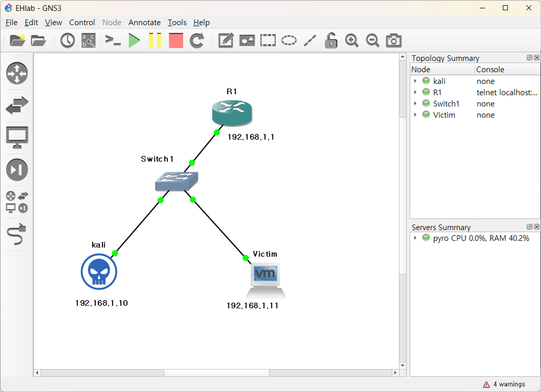Image resolution: width=541 pixels, height=392 pixels.
Task: Select the Victim VM node on canvas
Action: pos(266,280)
